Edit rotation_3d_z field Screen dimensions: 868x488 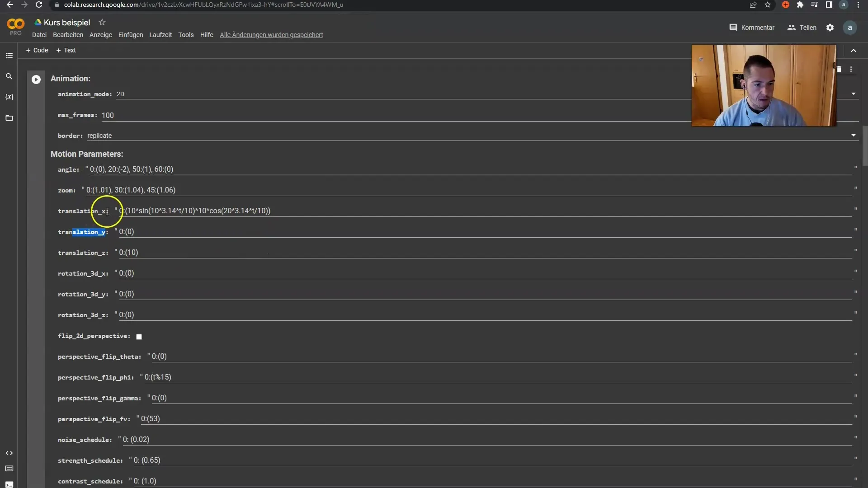(x=485, y=315)
